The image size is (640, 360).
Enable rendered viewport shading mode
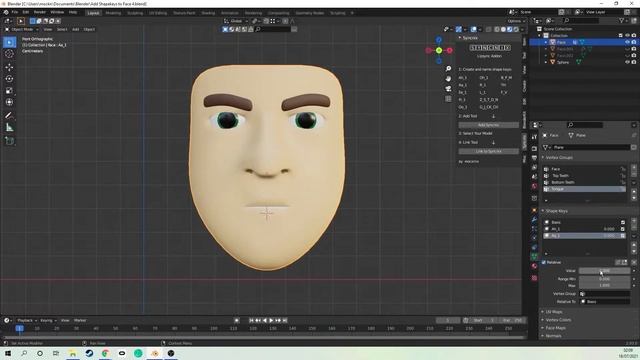[516, 29]
